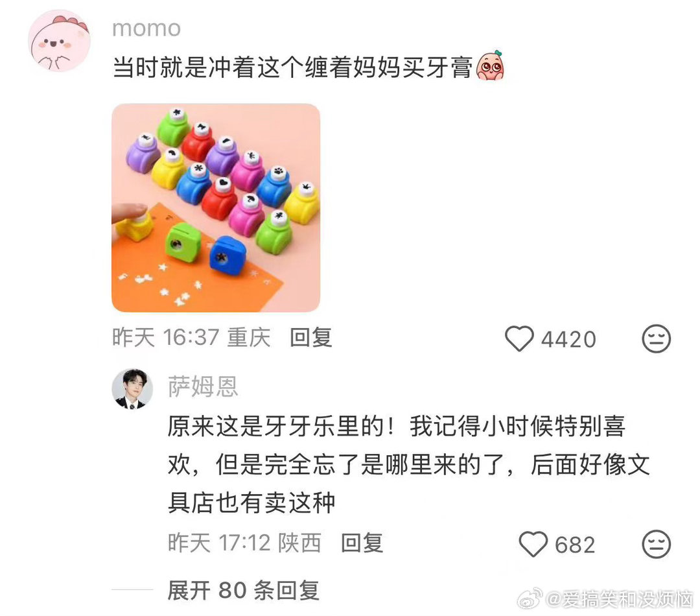Reply to momo's comment via 回复
700x616 pixels.
[x=311, y=337]
